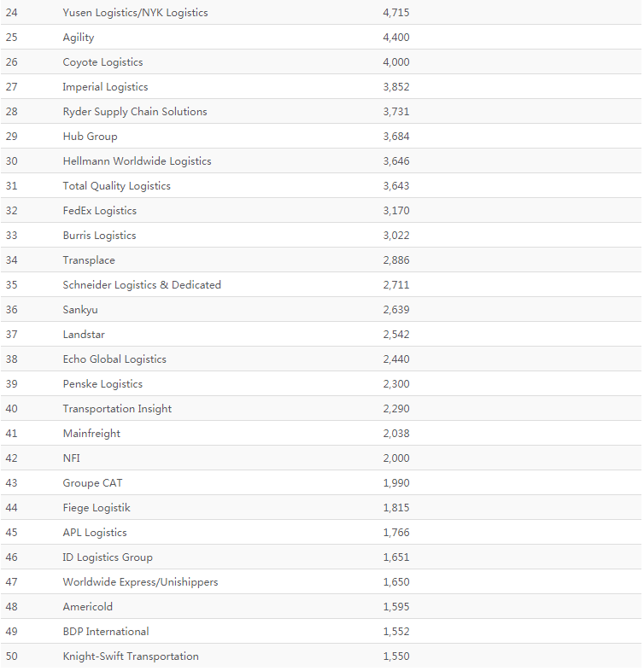Screen dimensions: 644x671
Task: Select Fiege Logistik in the list
Action: [97, 508]
